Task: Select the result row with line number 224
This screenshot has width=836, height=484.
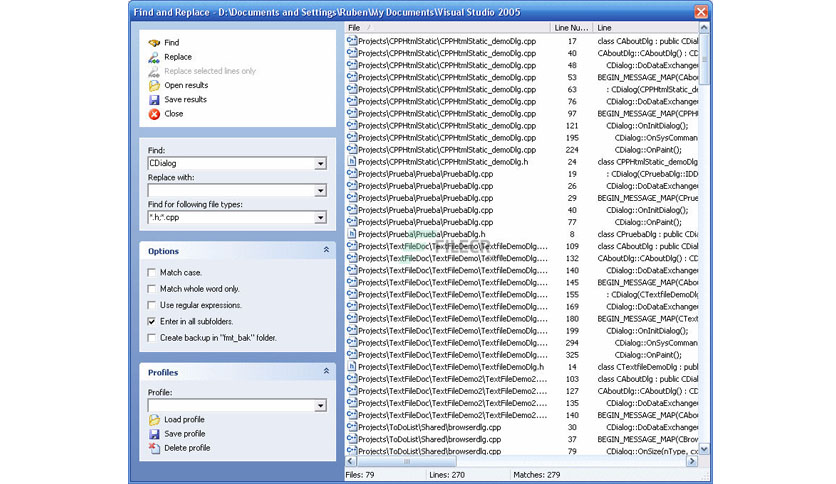Action: [x=521, y=150]
